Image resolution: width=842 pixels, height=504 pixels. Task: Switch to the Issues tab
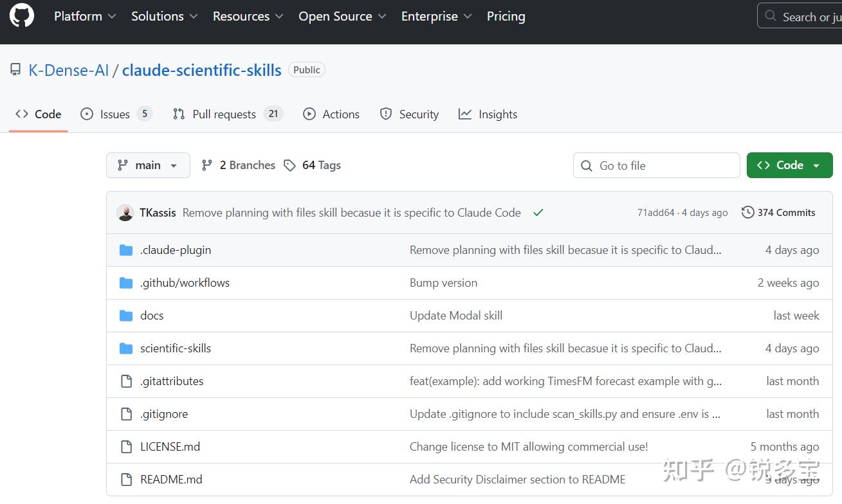tap(116, 114)
